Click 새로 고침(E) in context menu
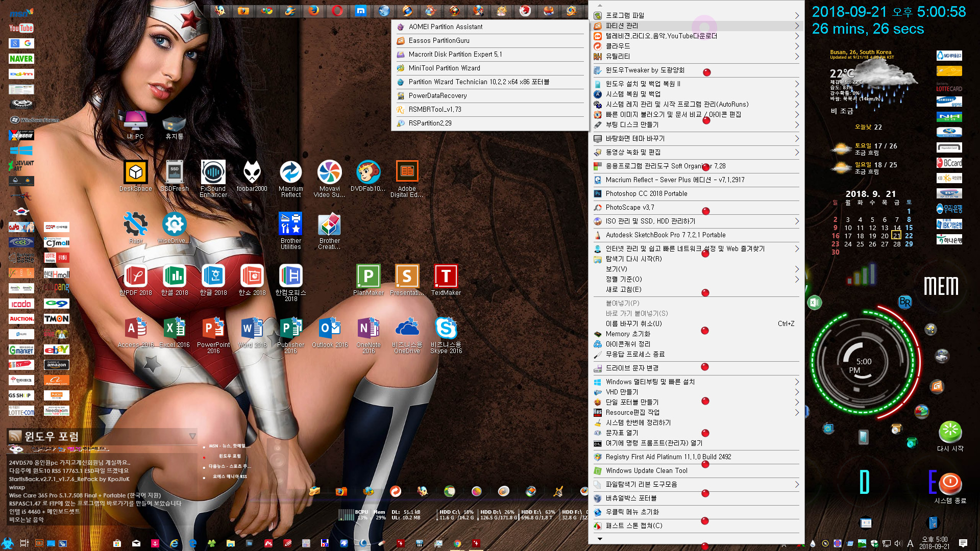The width and height of the screenshot is (980, 551). pos(696,289)
